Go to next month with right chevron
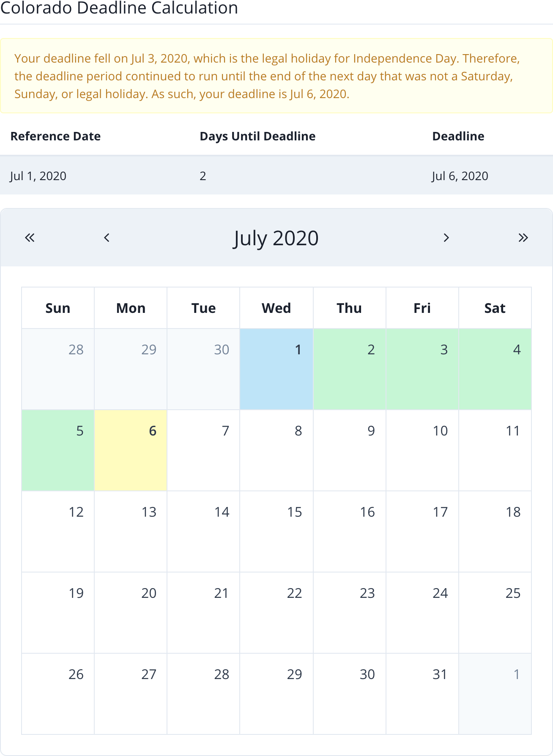This screenshot has height=756, width=553. pyautogui.click(x=446, y=238)
